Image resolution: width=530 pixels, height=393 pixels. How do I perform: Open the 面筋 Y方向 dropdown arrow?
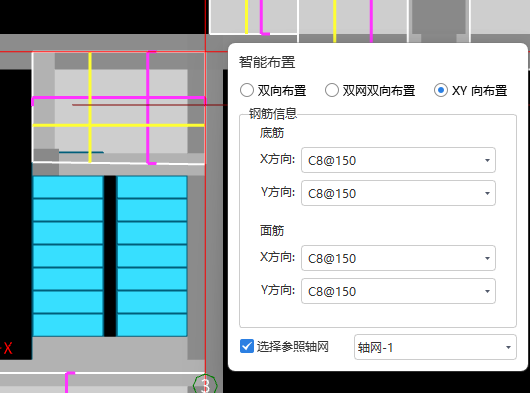[487, 291]
